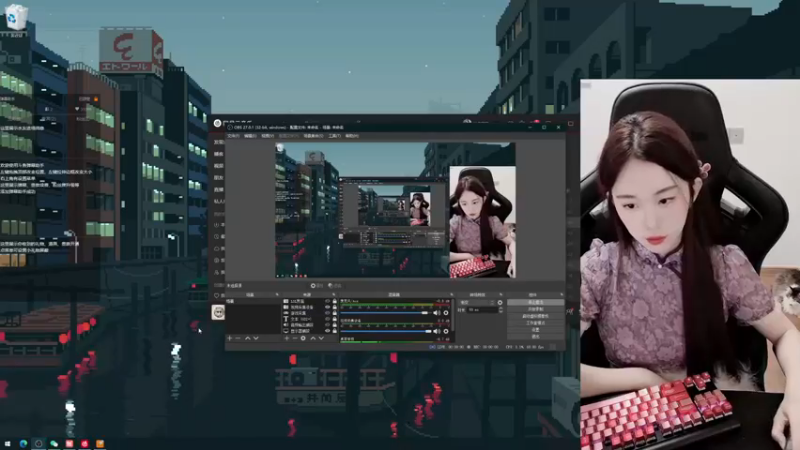Toggle lock on the text source row
800x450 pixels.
(335, 319)
